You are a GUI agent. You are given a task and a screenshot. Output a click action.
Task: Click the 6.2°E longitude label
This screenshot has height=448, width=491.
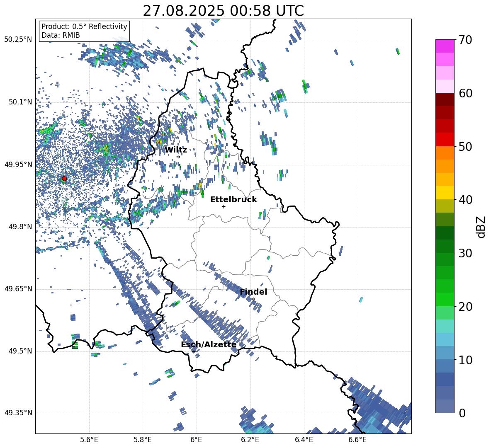pyautogui.click(x=250, y=440)
